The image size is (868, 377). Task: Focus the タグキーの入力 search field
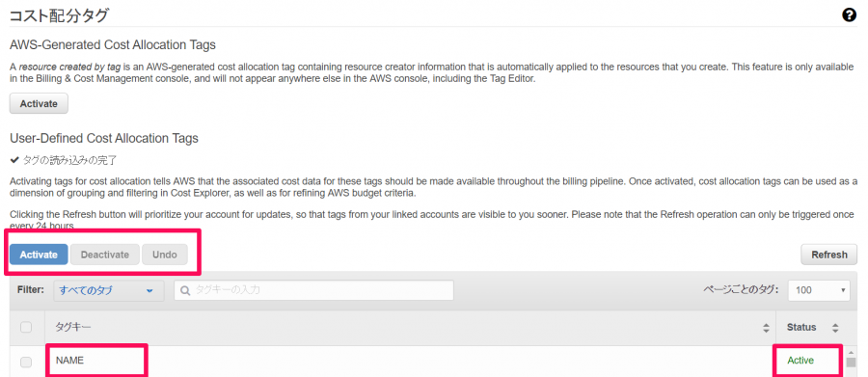(313, 290)
